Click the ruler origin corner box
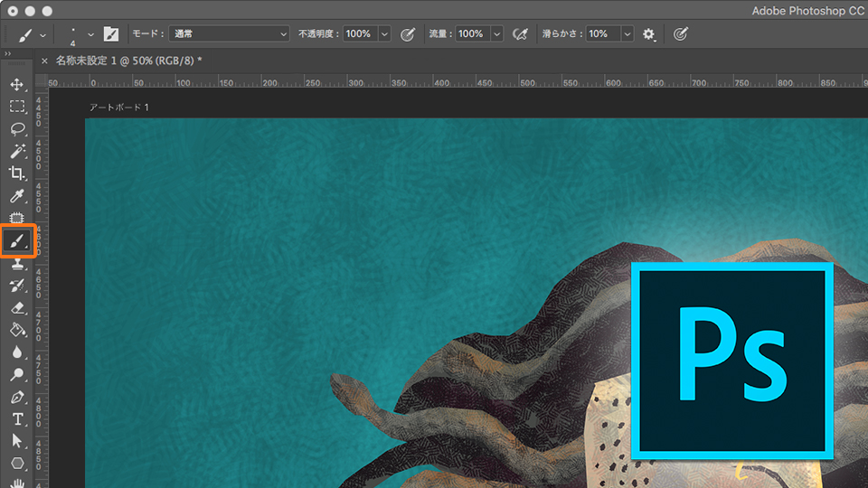This screenshot has width=868, height=488. click(42, 81)
